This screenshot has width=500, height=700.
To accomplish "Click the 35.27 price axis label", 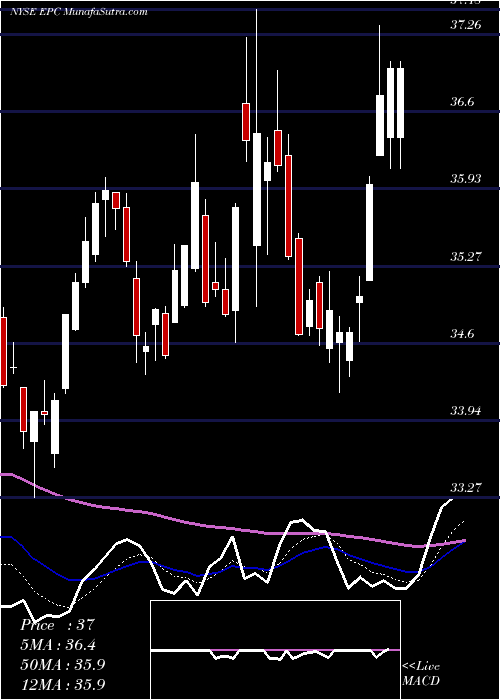I will pos(466,257).
